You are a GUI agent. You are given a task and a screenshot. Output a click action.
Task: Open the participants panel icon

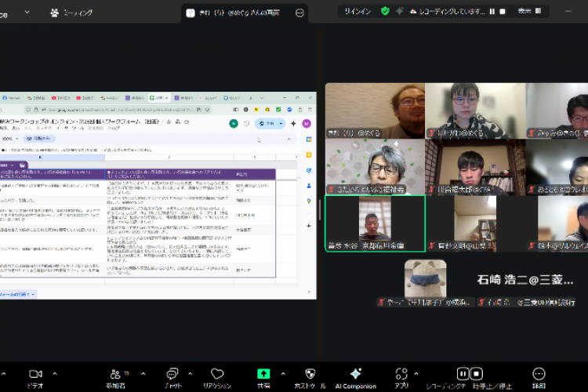[115, 374]
